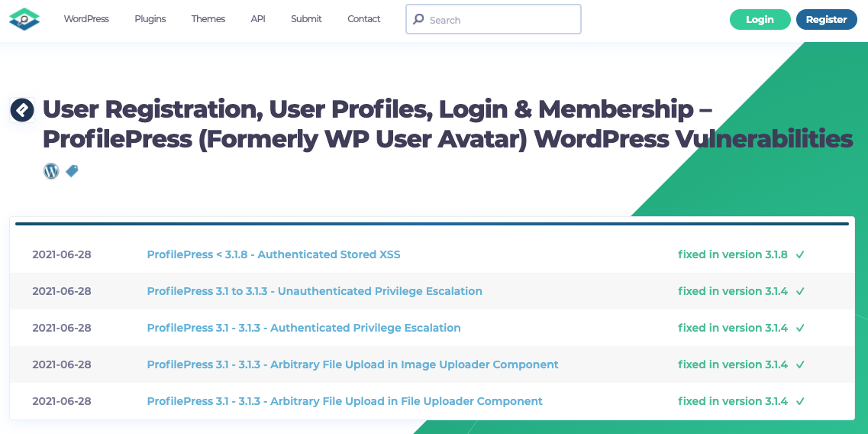The height and width of the screenshot is (434, 868).
Task: Click the WordPress icon under the title
Action: point(51,170)
